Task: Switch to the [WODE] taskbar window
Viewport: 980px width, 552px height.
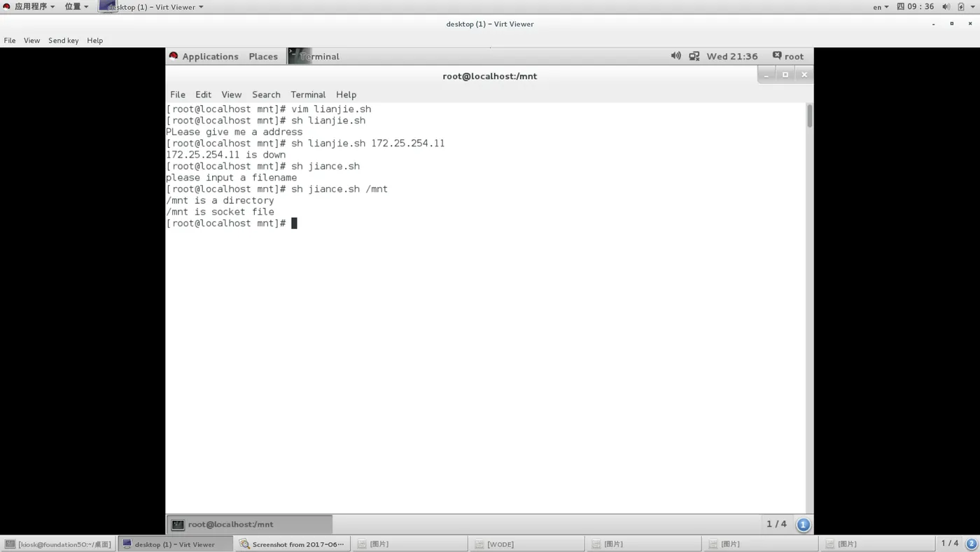Action: point(526,544)
